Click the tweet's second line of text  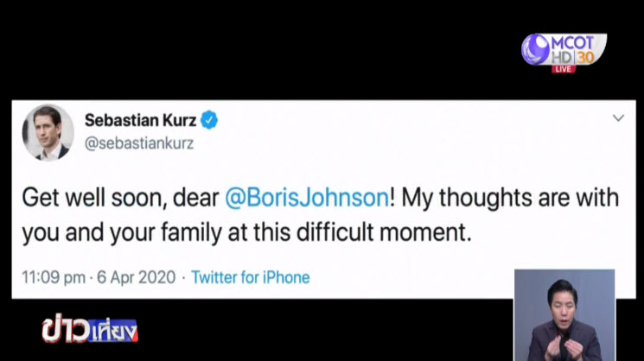246,233
